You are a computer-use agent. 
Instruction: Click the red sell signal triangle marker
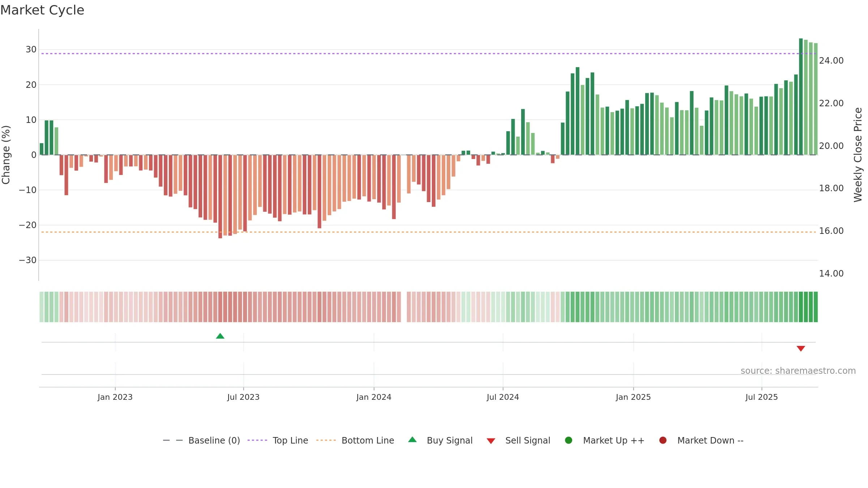(x=801, y=348)
